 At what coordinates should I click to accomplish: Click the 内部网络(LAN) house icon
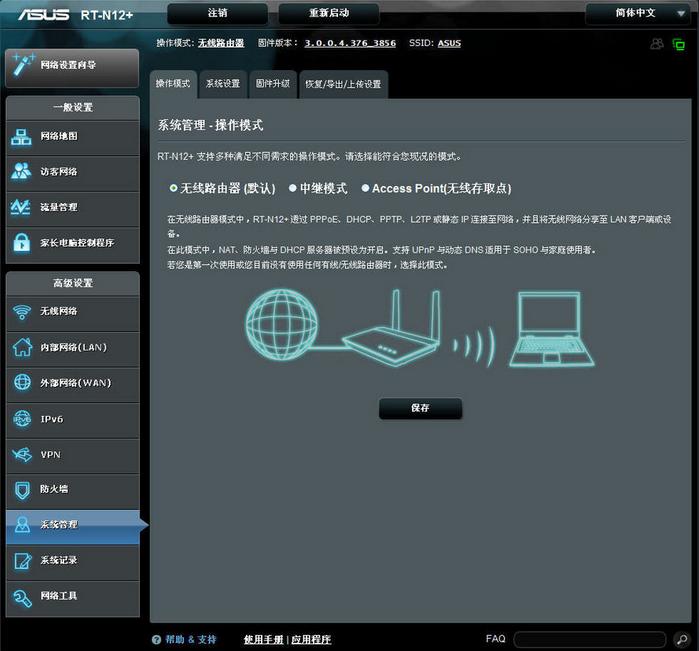pos(22,347)
